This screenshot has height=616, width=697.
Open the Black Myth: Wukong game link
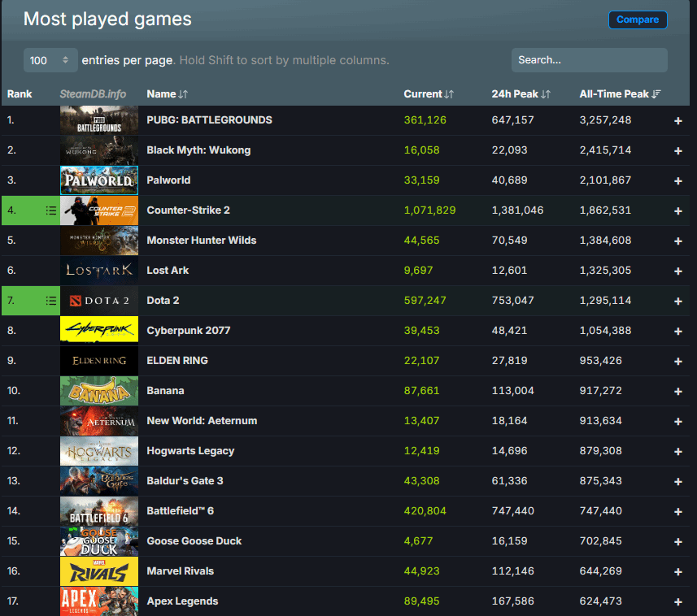tap(198, 150)
